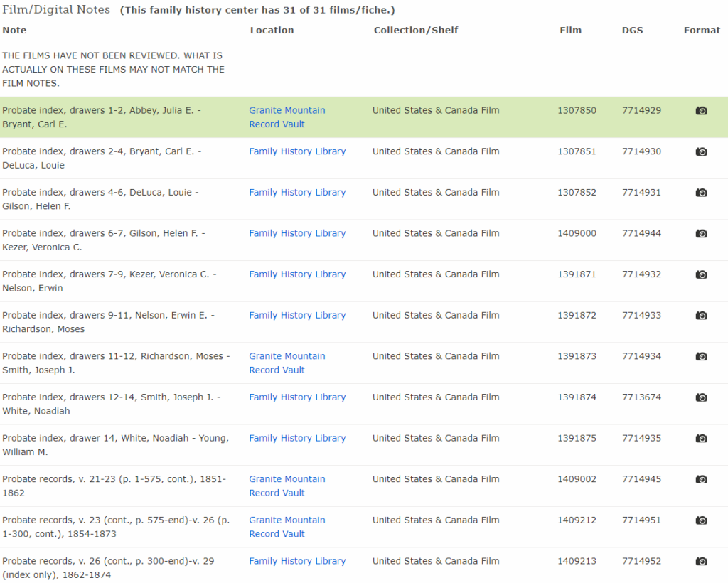
Task: Click film number 1307850
Action: 577,110
